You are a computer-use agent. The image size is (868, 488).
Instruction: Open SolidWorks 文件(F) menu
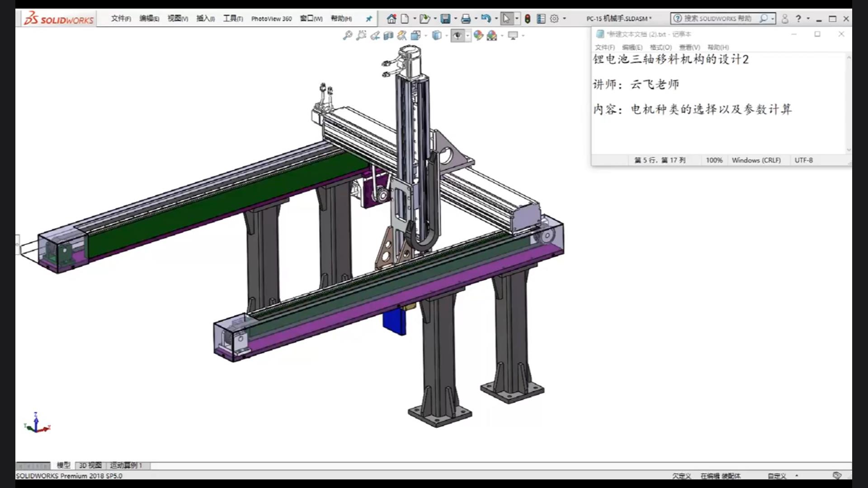(121, 19)
